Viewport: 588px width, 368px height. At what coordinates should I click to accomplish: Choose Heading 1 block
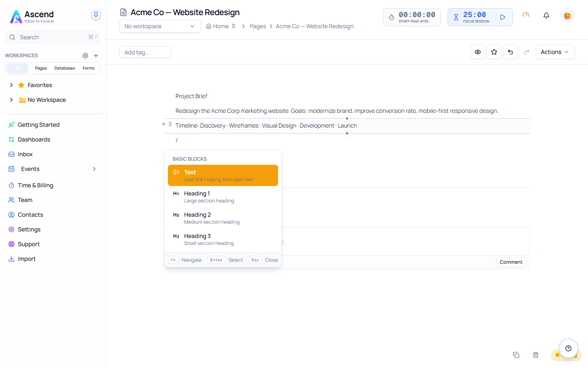coord(223,197)
